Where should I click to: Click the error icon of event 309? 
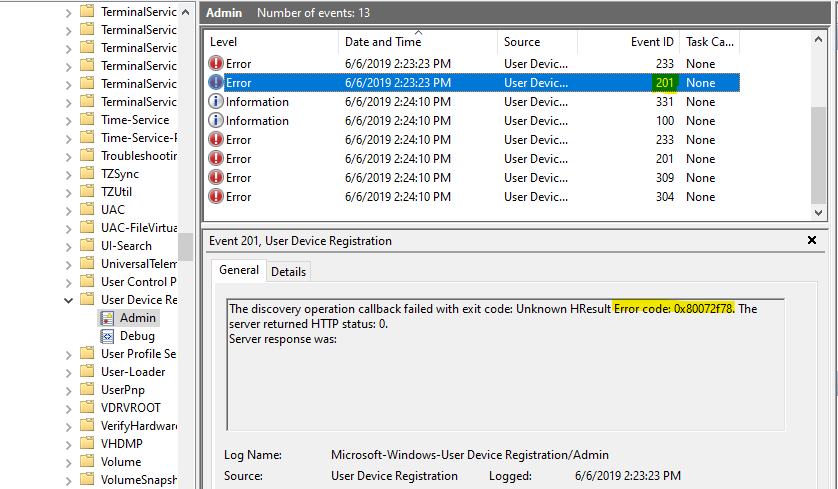(216, 178)
